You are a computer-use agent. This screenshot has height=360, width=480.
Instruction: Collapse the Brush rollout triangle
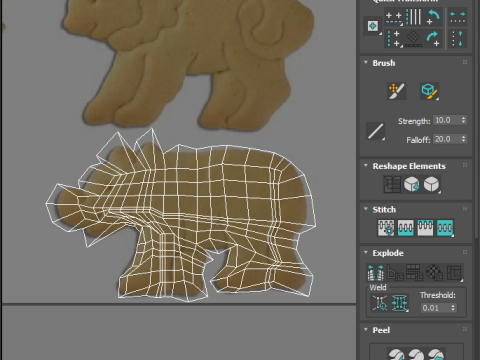(x=366, y=63)
